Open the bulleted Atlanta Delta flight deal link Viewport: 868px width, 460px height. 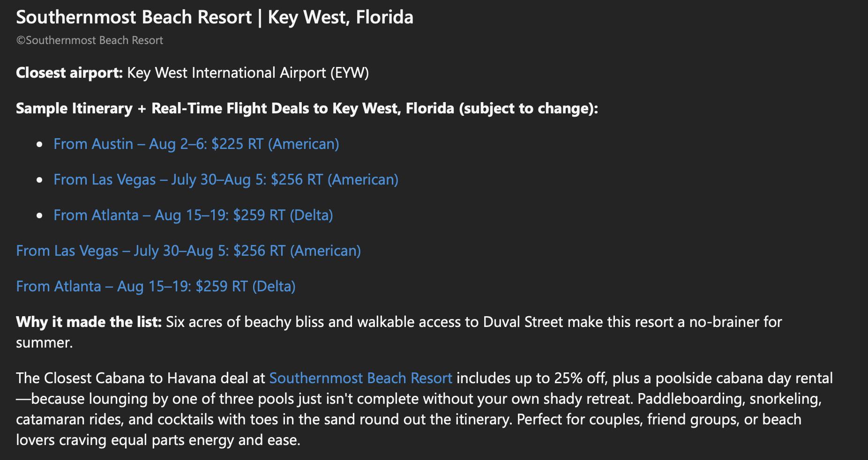click(x=193, y=215)
